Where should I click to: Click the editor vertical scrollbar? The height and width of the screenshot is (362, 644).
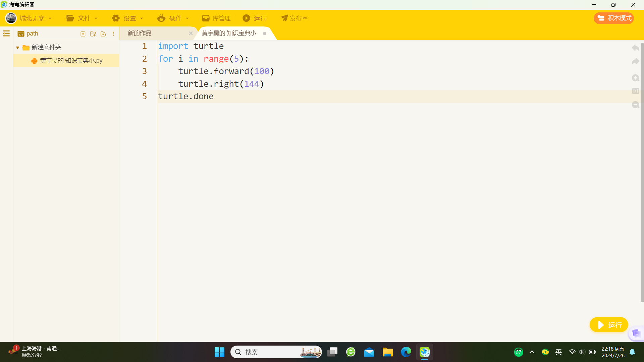642,173
